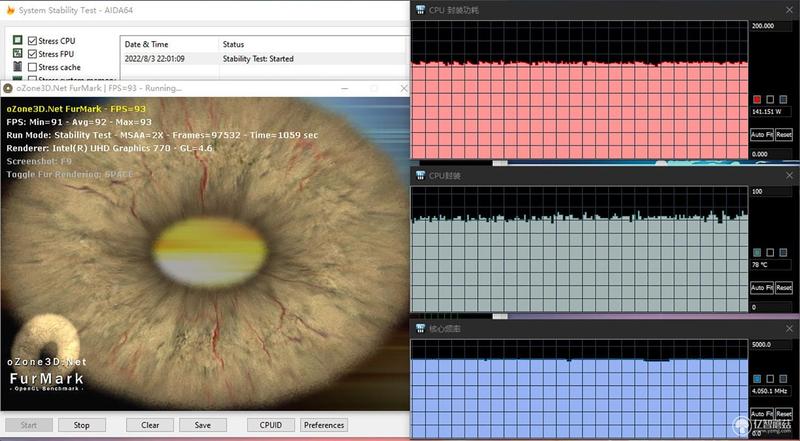Click the greyed-out Start button
Viewport: 800px width, 441px height.
point(29,425)
